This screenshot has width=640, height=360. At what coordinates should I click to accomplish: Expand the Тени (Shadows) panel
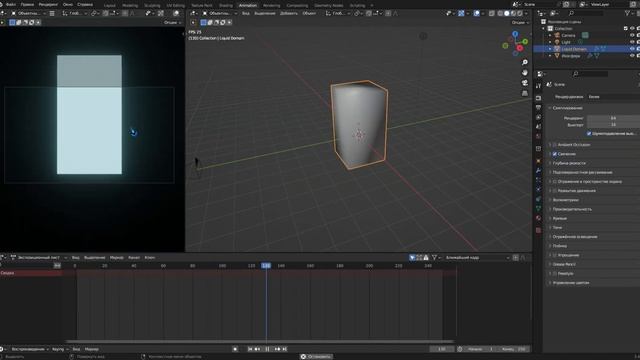point(557,227)
